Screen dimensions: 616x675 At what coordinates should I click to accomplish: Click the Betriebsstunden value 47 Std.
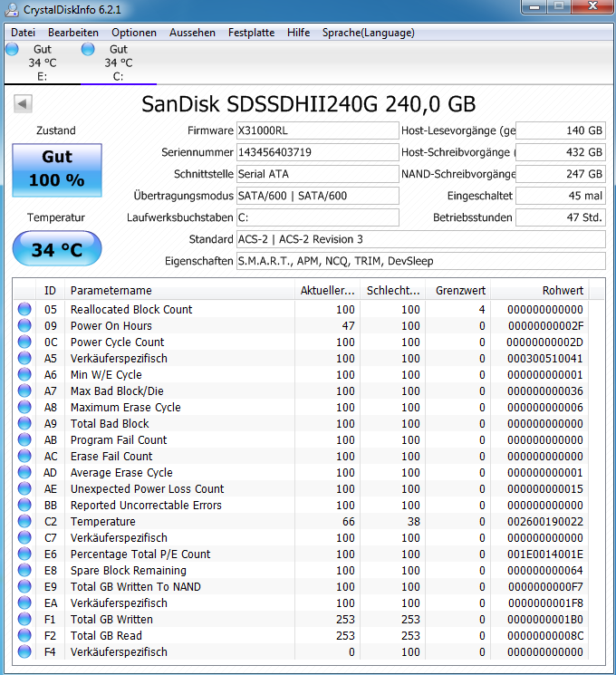(561, 217)
